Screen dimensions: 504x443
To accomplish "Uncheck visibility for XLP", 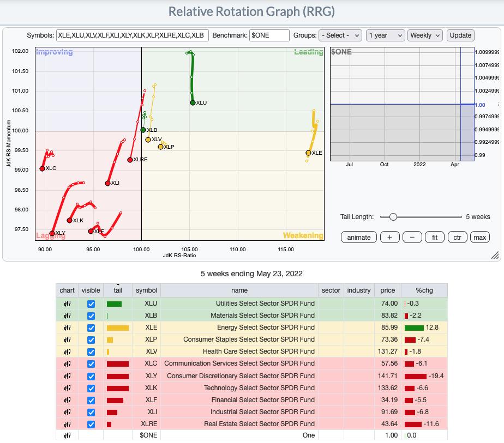I will (x=91, y=339).
